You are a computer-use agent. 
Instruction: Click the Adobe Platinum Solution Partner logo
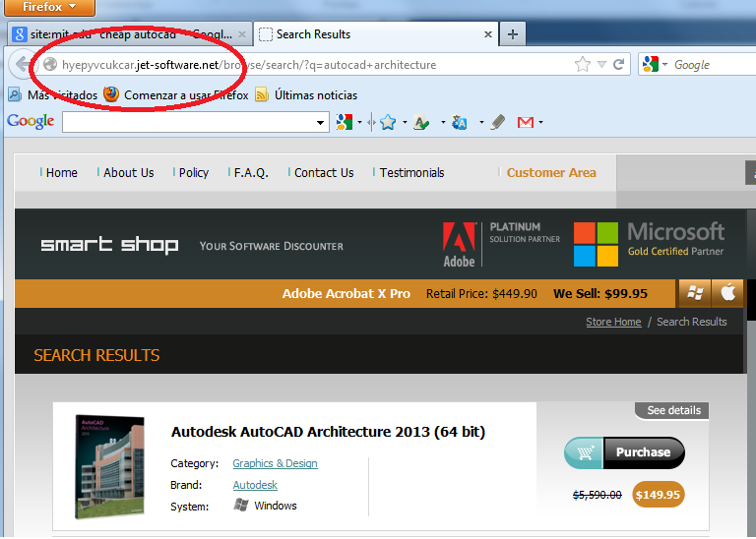point(501,244)
